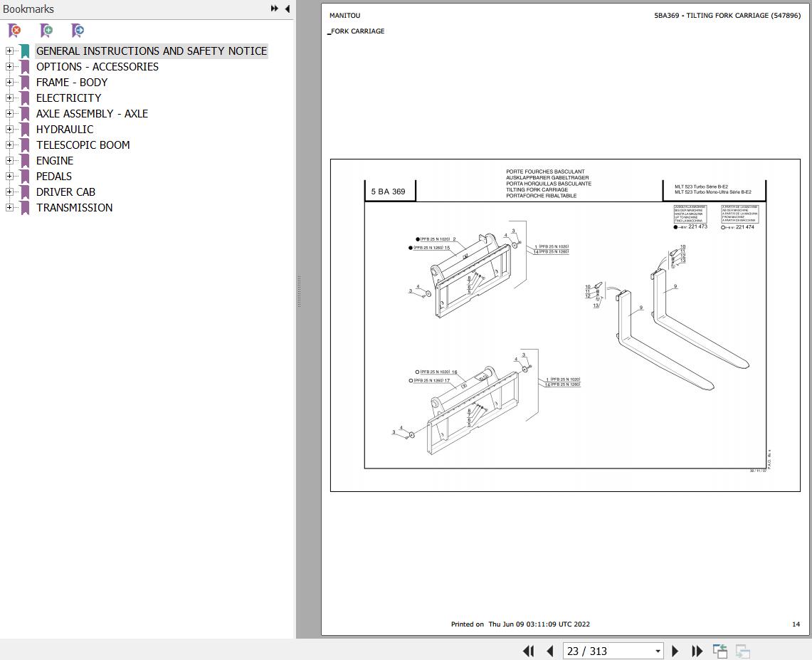812x660 pixels.
Task: Click the purple bookmark icon beside AXLE ASSEMBLY
Action: pos(24,114)
